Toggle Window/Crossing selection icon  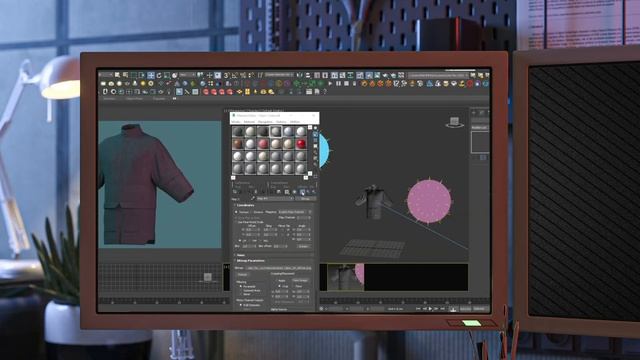(x=141, y=75)
